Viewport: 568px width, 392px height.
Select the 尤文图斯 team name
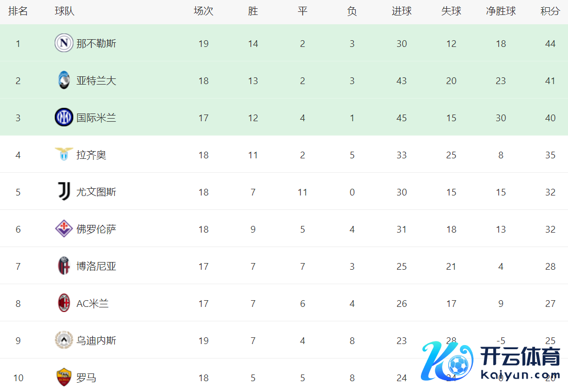[96, 192]
